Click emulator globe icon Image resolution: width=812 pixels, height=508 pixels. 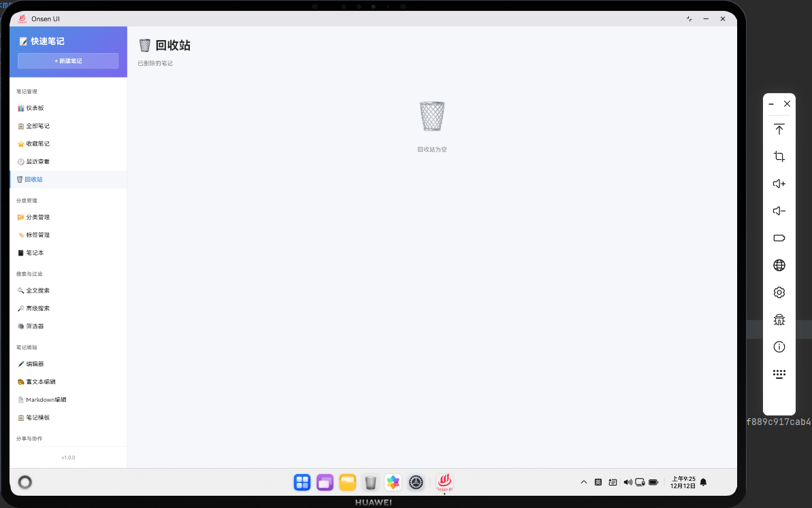(779, 265)
